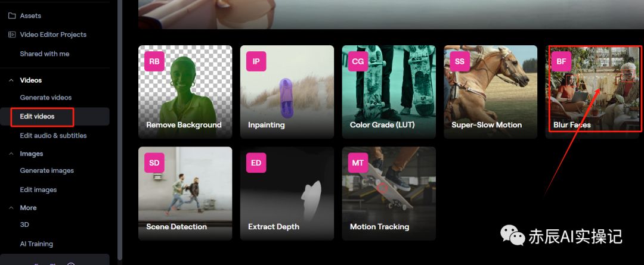Viewport: 644px width, 265px height.
Task: Open Shared with me
Action: [x=45, y=54]
